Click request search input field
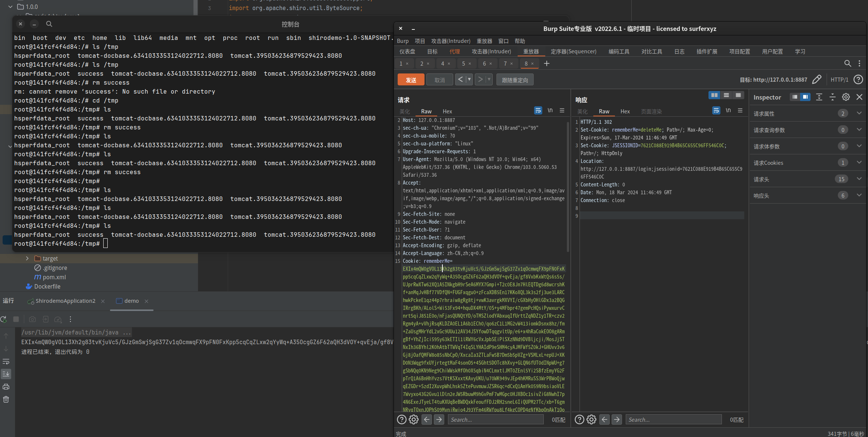The image size is (868, 437). click(496, 419)
